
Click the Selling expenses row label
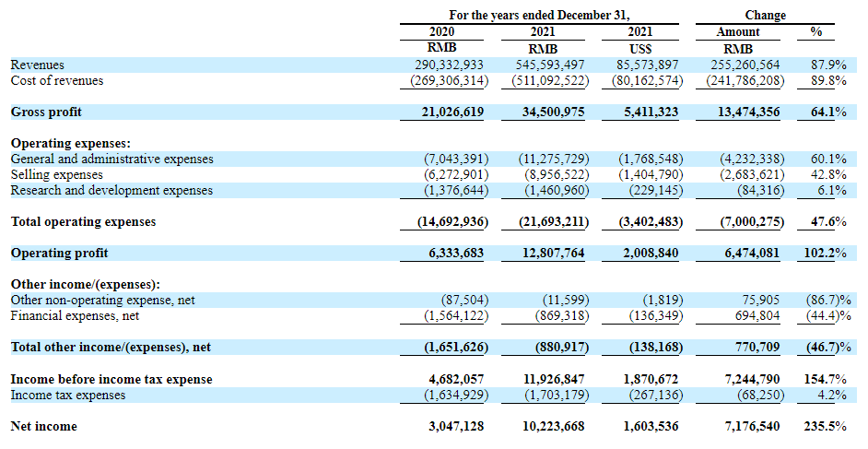(x=56, y=175)
